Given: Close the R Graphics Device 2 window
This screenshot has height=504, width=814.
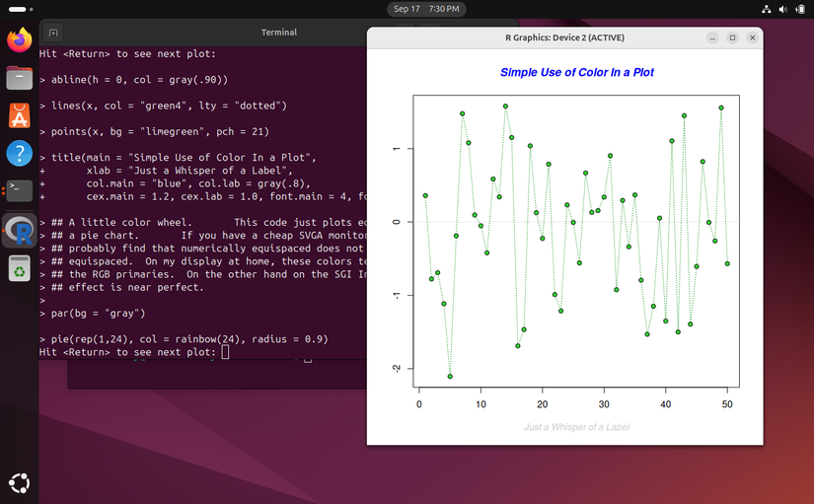Looking at the screenshot, I should (x=753, y=37).
